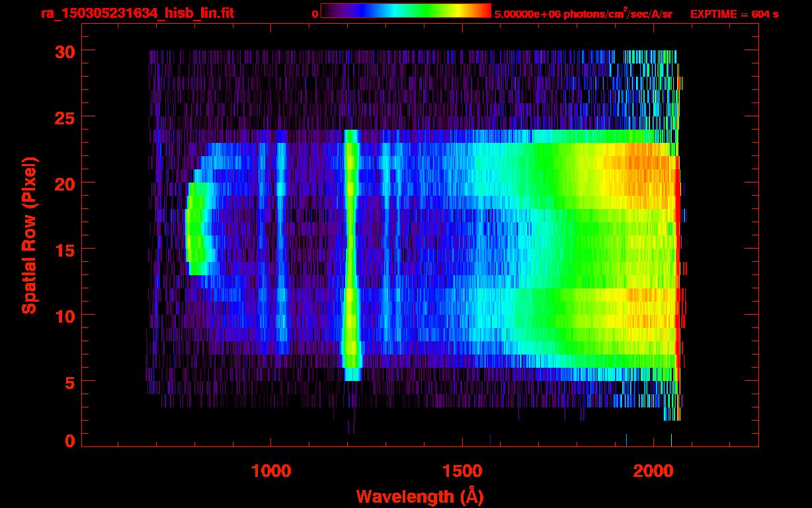This screenshot has width=812, height=508.
Task: Click the Spatial Row (Pixel) axis title
Action: pyautogui.click(x=28, y=235)
